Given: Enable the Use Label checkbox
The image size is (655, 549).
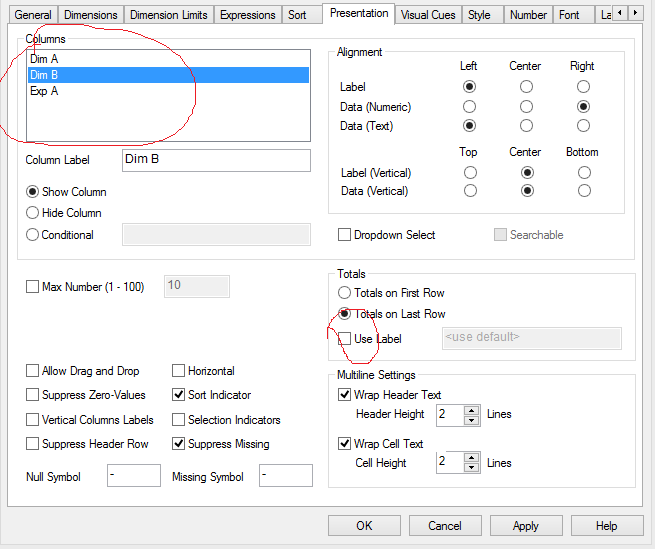Looking at the screenshot, I should pos(345,339).
